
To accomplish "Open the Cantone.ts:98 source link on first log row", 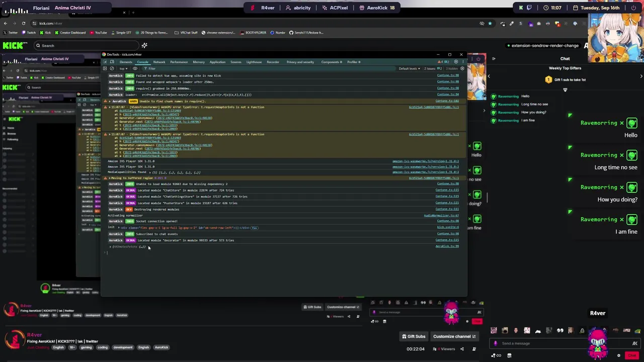I will coord(448,75).
